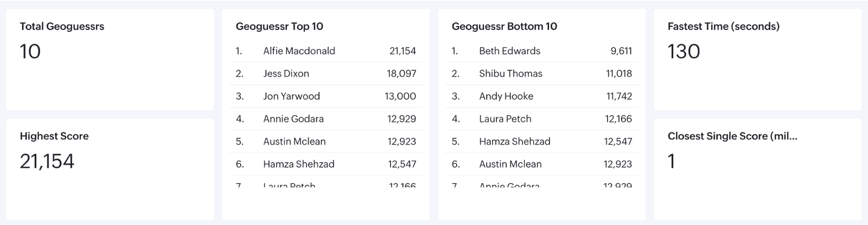Select the Closest Single Score value 1

click(x=672, y=161)
